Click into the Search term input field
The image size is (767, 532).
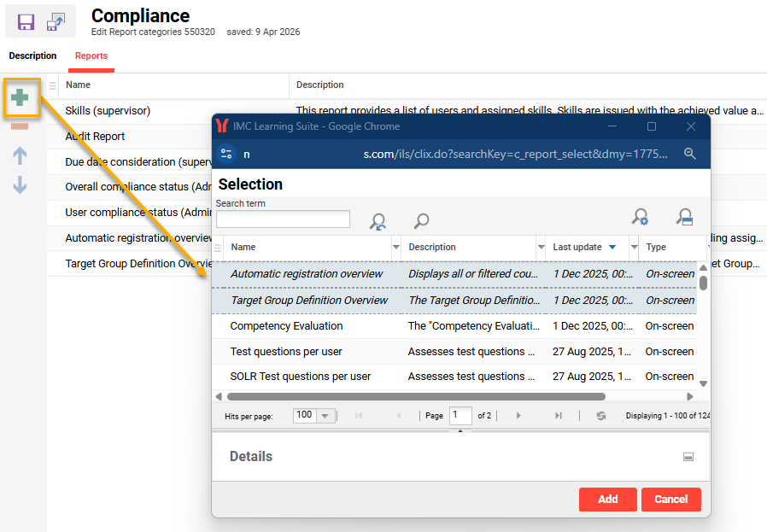(x=283, y=219)
